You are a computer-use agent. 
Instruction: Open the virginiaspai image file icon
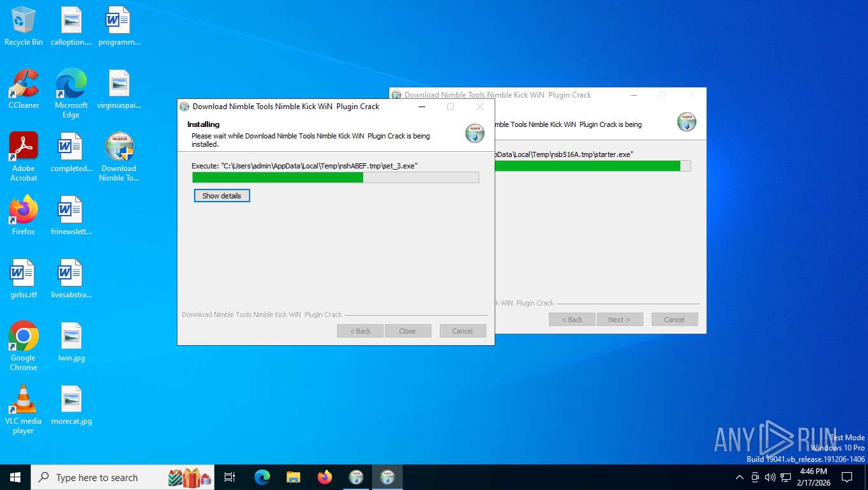(x=119, y=89)
